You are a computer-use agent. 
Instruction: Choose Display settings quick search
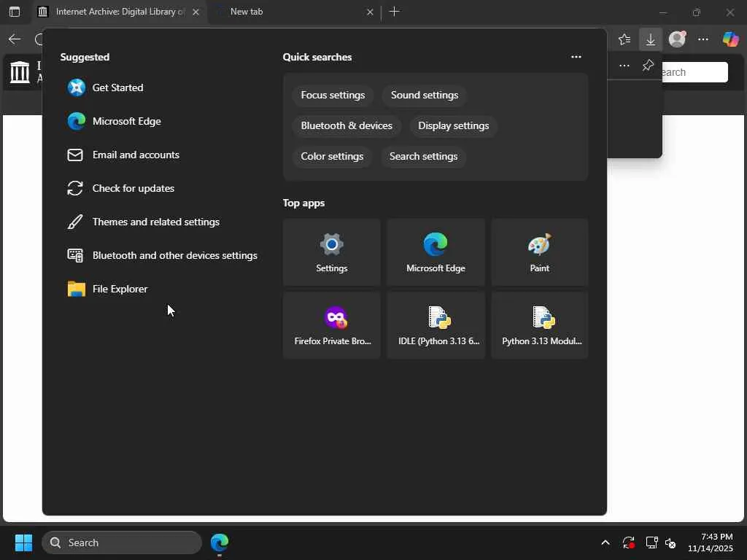pyautogui.click(x=453, y=125)
